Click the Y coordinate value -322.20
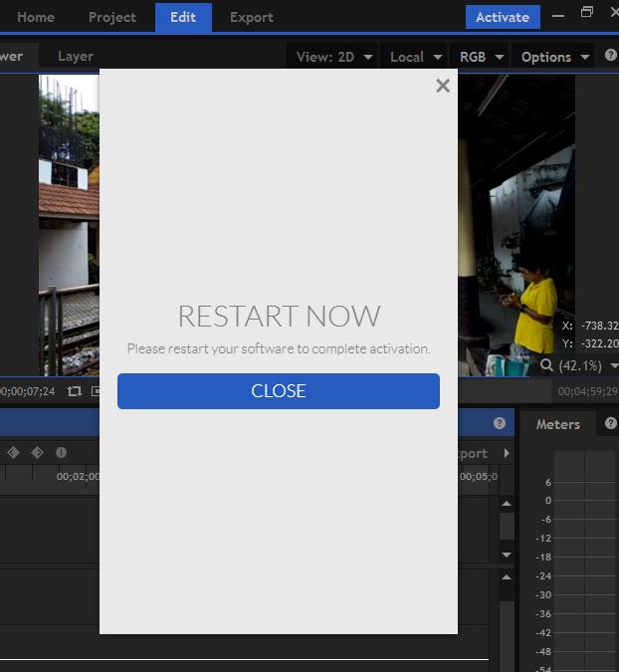Viewport: 619px width, 672px height. [x=600, y=343]
